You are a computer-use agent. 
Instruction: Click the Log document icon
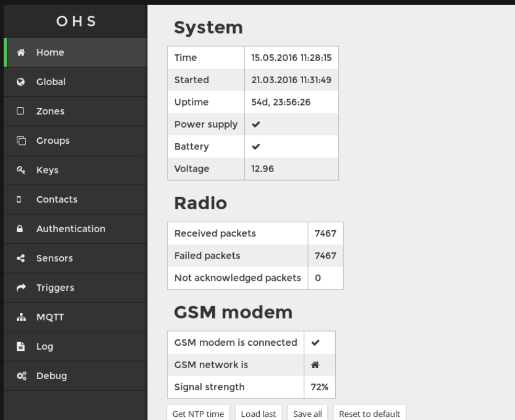click(21, 346)
